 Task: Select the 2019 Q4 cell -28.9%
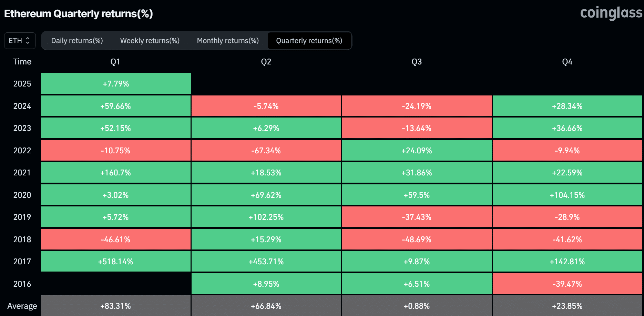(x=568, y=217)
